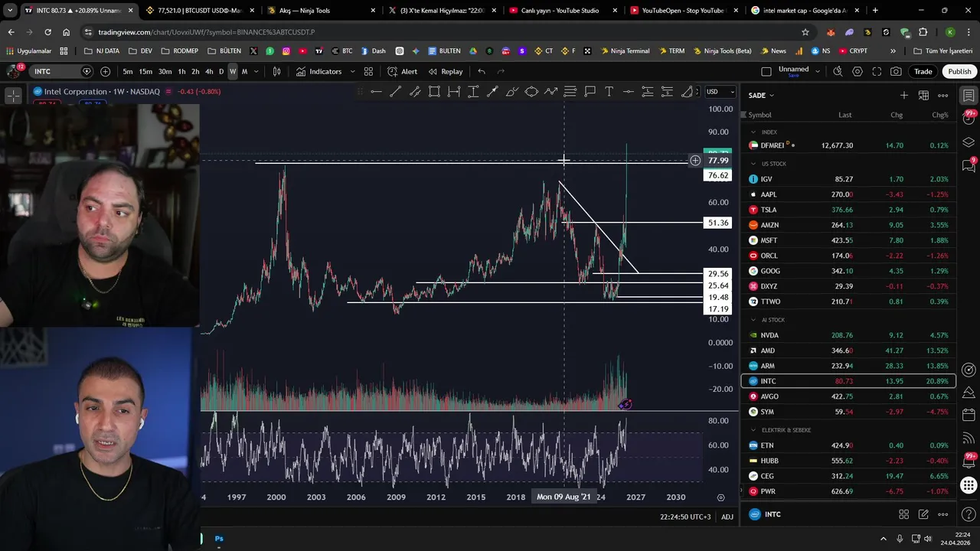Select the date range measure tool

point(454,92)
